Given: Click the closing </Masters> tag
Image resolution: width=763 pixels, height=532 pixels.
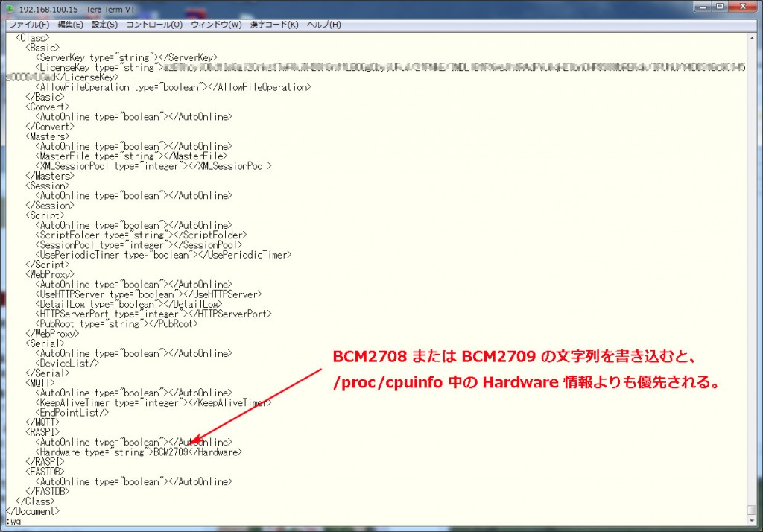Looking at the screenshot, I should (x=50, y=176).
